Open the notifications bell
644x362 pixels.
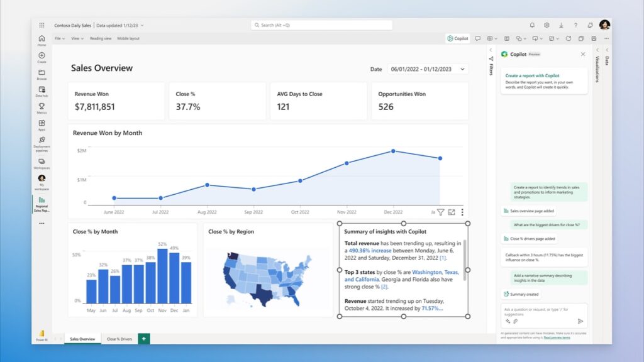tap(532, 25)
